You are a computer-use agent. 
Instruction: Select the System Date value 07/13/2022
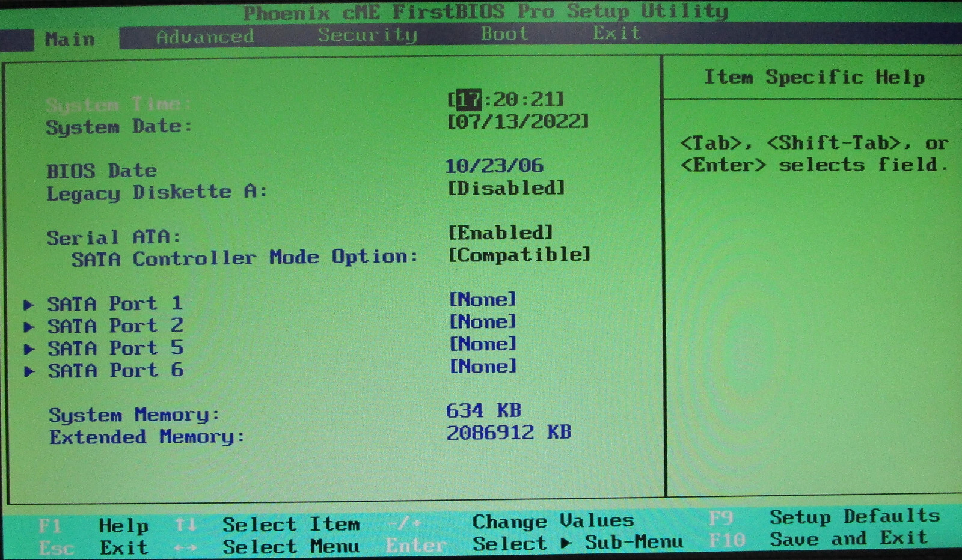518,121
